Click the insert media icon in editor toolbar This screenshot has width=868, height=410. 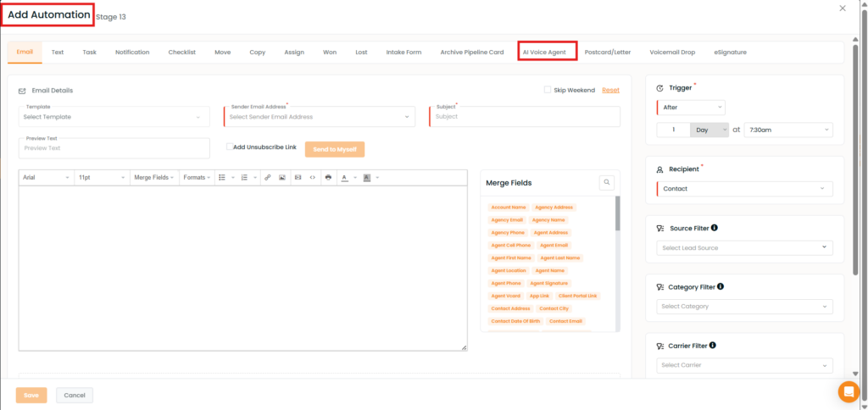298,177
